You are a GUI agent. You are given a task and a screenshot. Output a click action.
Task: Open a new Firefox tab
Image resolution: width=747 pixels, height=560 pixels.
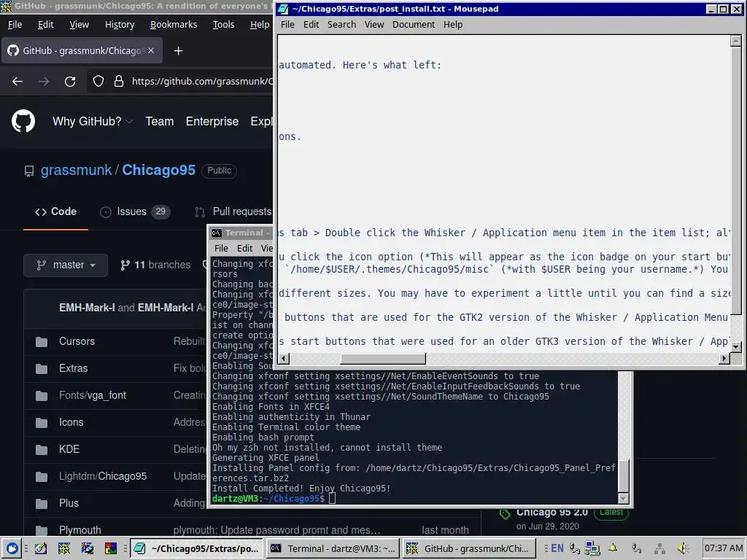[178, 50]
